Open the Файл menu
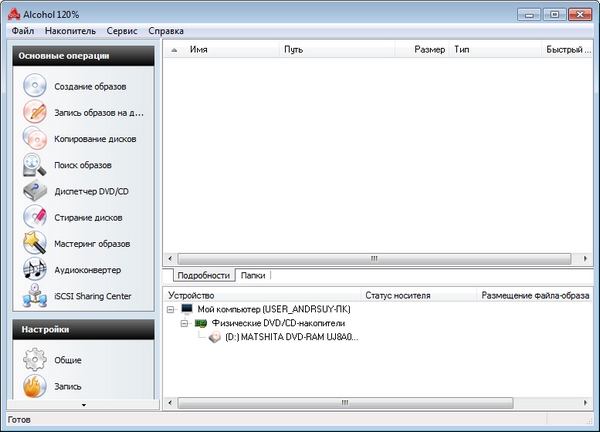 (x=23, y=31)
